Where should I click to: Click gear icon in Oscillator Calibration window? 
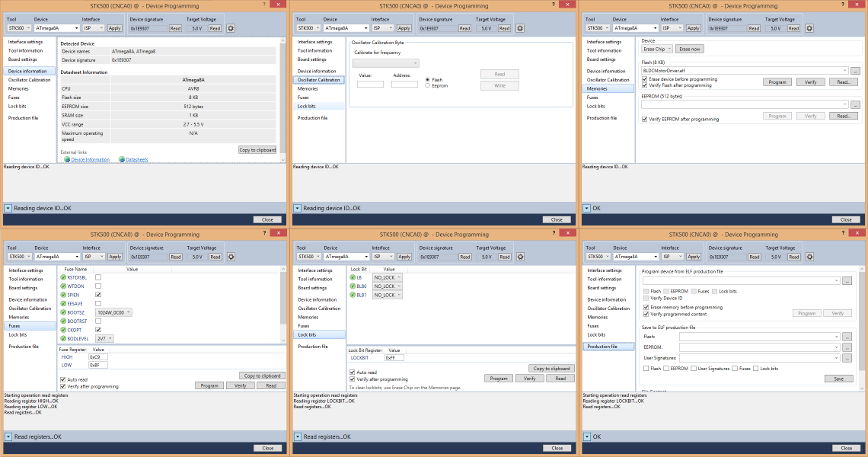520,28
